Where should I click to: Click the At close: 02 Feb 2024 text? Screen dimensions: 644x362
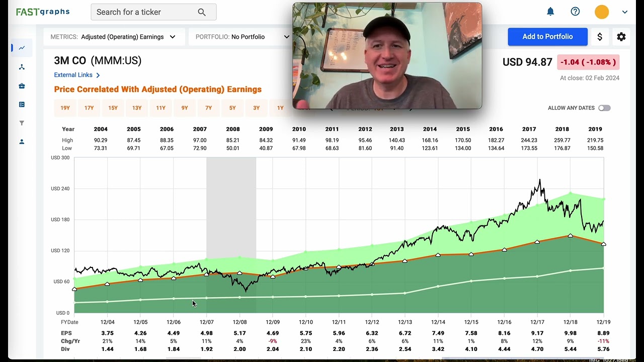point(590,78)
